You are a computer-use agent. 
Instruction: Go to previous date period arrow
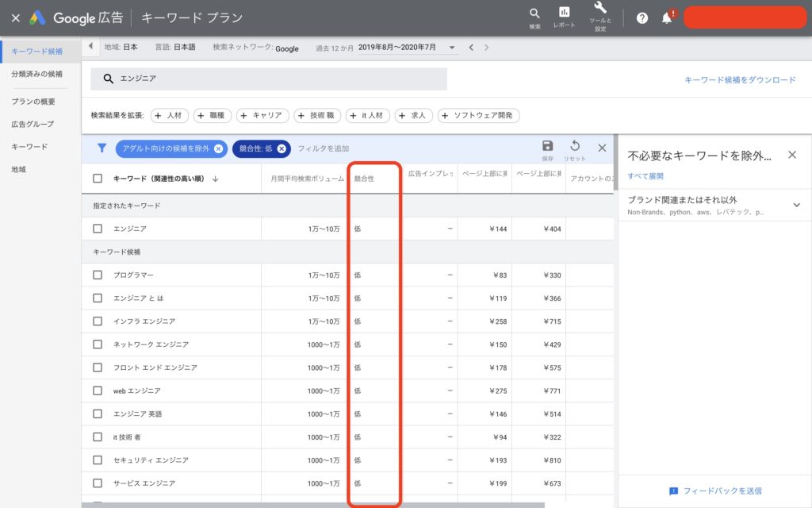471,48
